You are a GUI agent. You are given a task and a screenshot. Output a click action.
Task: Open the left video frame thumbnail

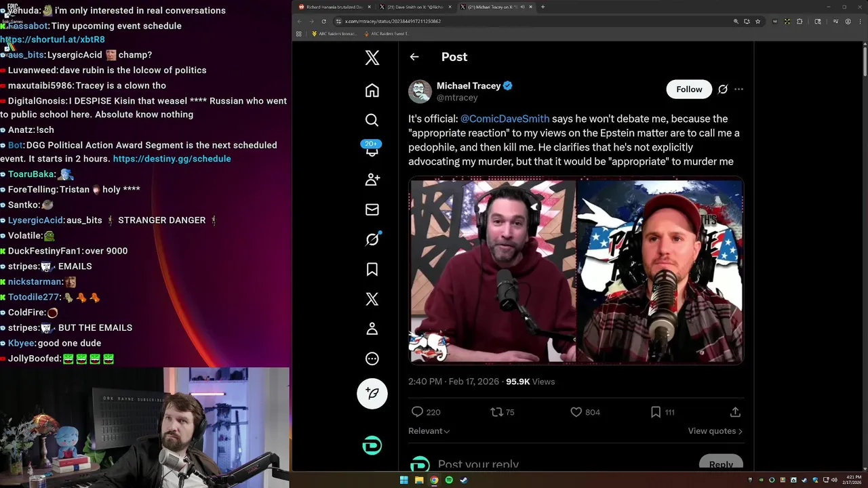(492, 271)
